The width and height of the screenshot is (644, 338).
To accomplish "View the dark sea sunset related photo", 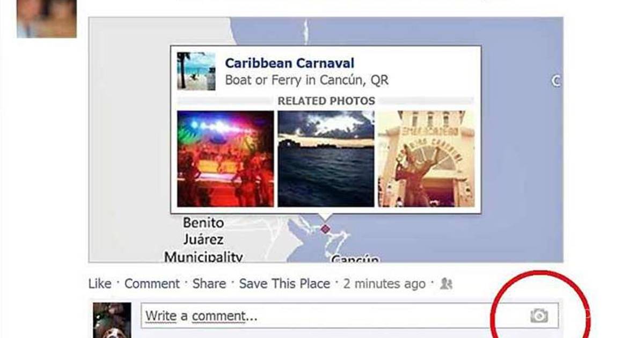I will [326, 159].
